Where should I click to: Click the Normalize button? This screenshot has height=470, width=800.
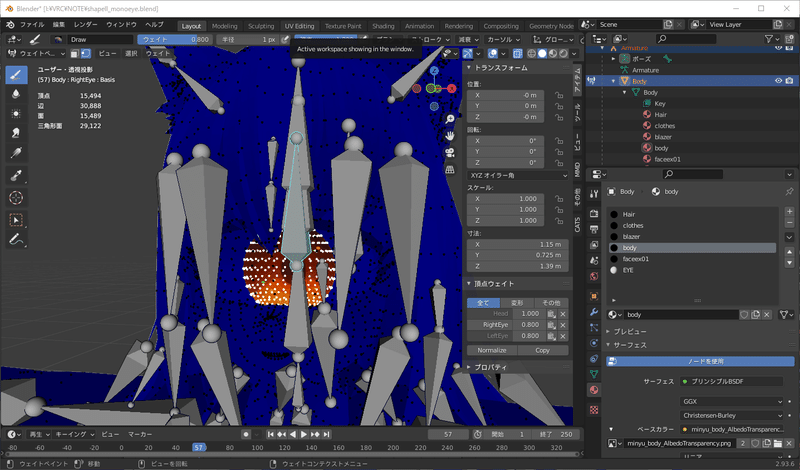pyautogui.click(x=492, y=350)
